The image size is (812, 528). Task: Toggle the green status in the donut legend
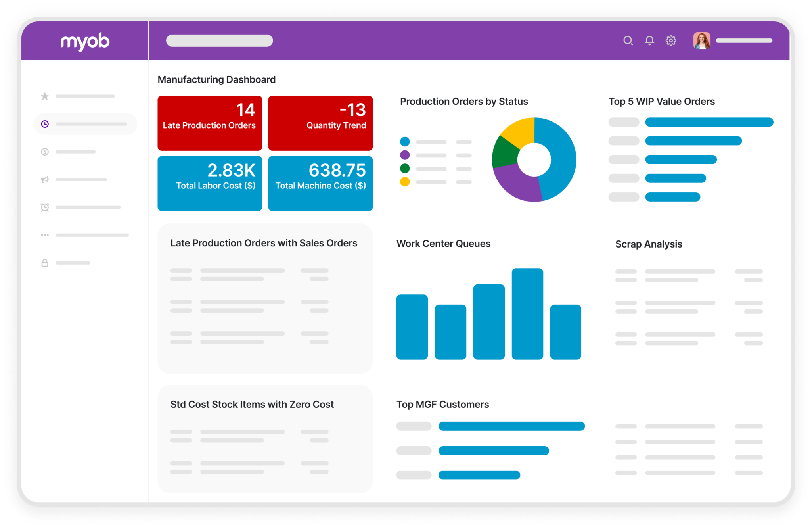(405, 168)
